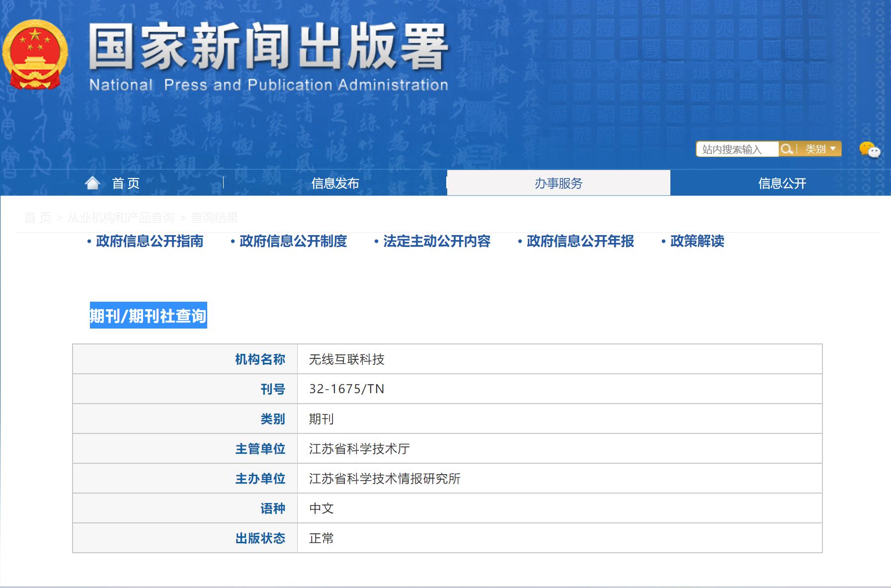Open the 首页 home menu item
891x588 pixels.
point(126,183)
